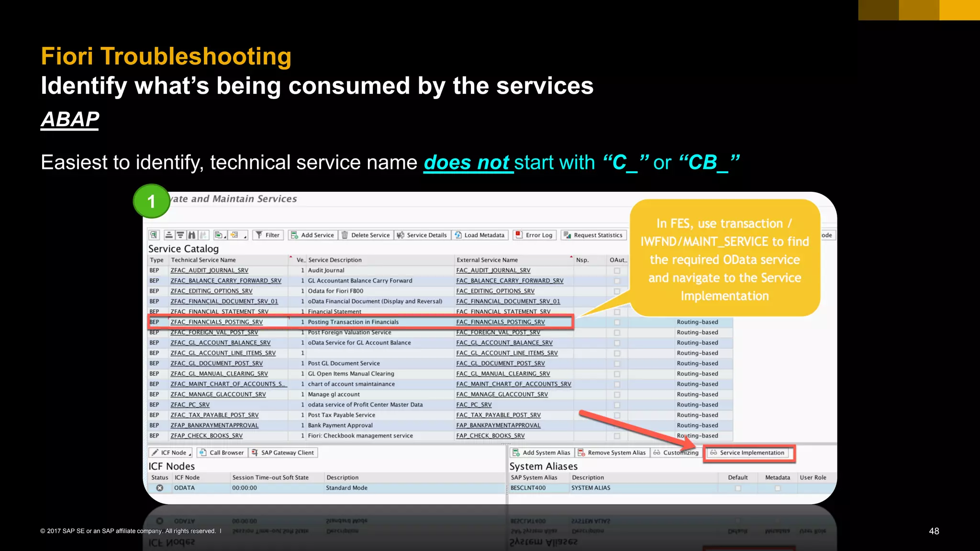
Task: Tick OAuth checkbox for ZFAC_GL_ACCOUNT_BALANCE_SRV
Action: (617, 343)
